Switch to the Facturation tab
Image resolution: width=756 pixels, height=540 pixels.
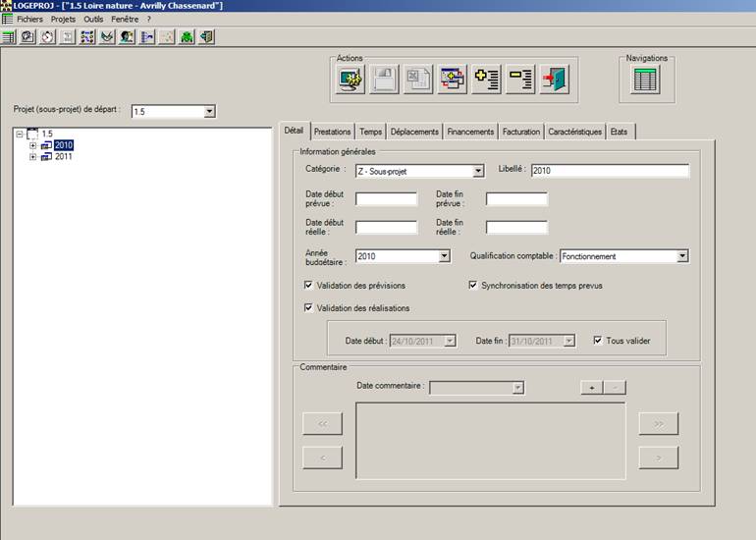(520, 132)
